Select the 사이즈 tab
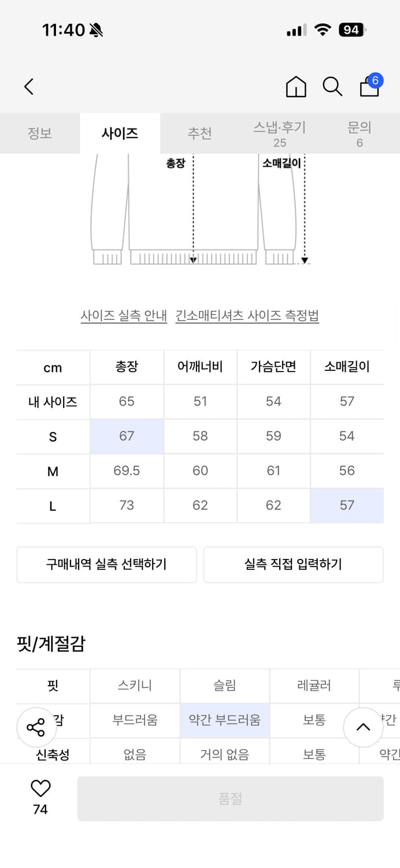The image size is (400, 868). click(120, 133)
